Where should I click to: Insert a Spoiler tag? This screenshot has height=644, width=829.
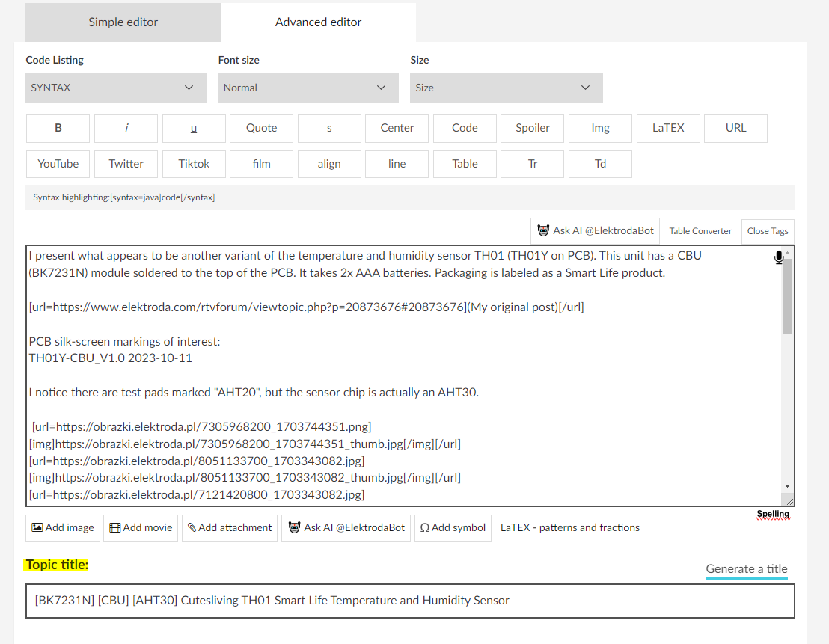point(533,128)
